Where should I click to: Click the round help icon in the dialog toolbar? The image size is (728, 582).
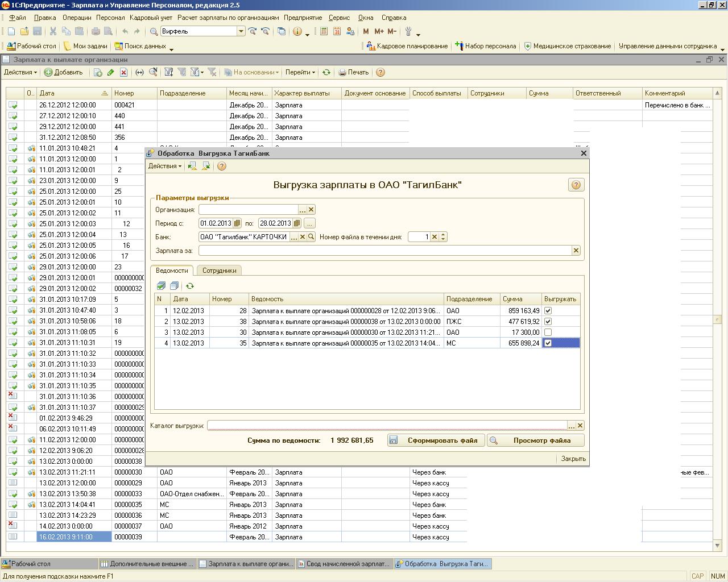[222, 166]
